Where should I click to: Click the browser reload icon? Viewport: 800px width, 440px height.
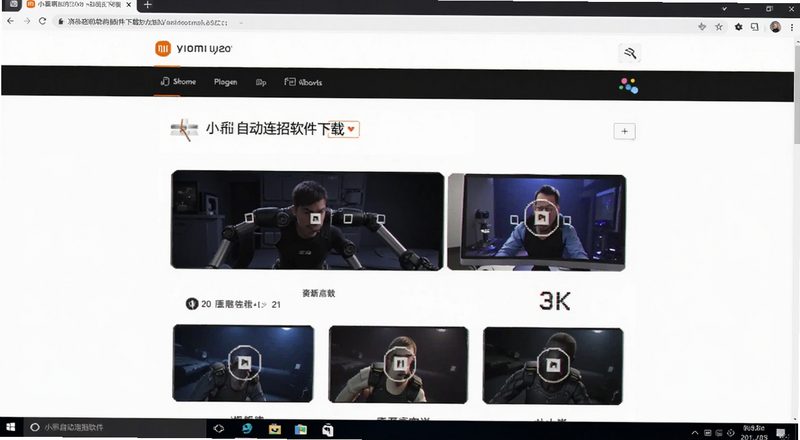(x=42, y=21)
